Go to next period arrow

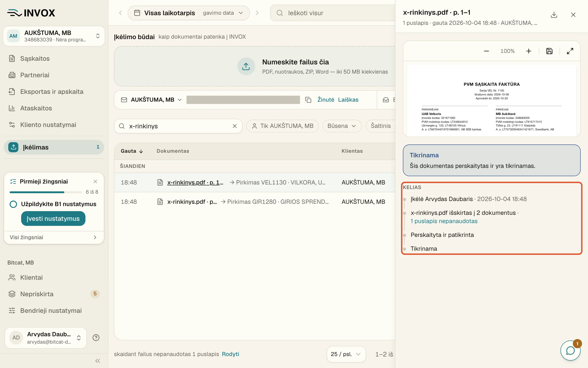point(257,13)
